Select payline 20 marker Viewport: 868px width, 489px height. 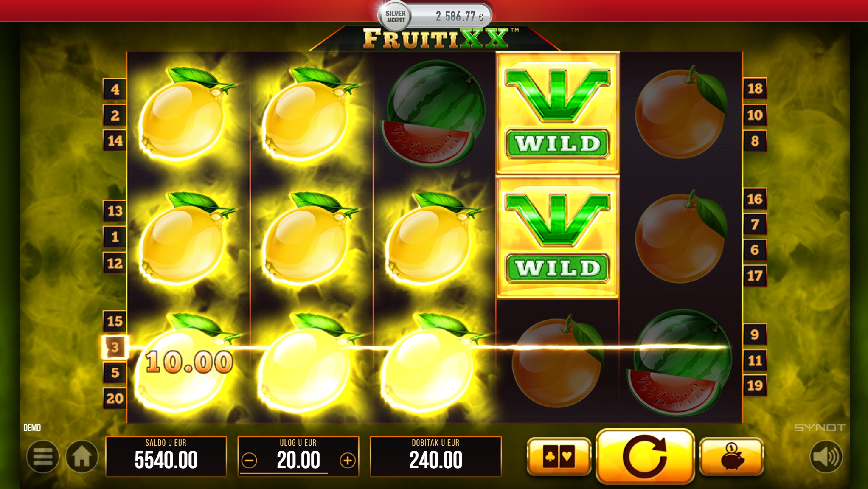pyautogui.click(x=115, y=398)
